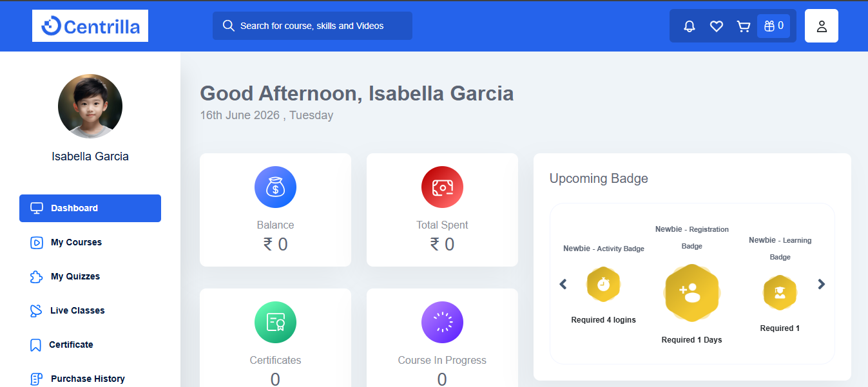Image resolution: width=868 pixels, height=387 pixels.
Task: Open Certificate in the sidebar
Action: (90, 345)
